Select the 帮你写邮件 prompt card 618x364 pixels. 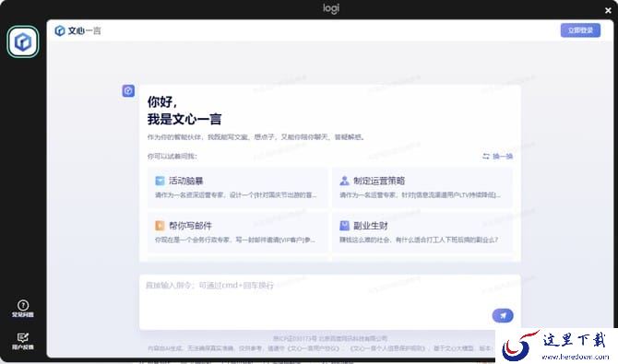(238, 232)
